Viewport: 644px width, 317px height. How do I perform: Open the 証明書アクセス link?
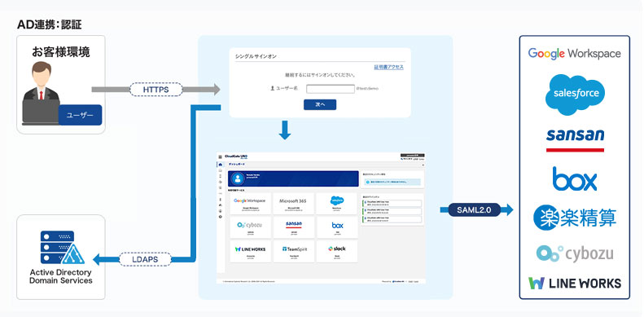(x=388, y=67)
